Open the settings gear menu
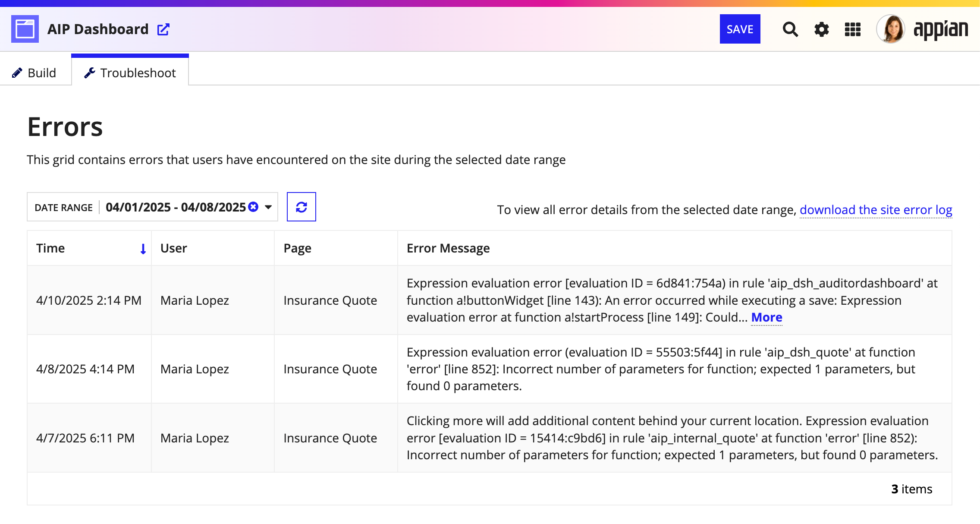The height and width of the screenshot is (524, 980). (822, 29)
